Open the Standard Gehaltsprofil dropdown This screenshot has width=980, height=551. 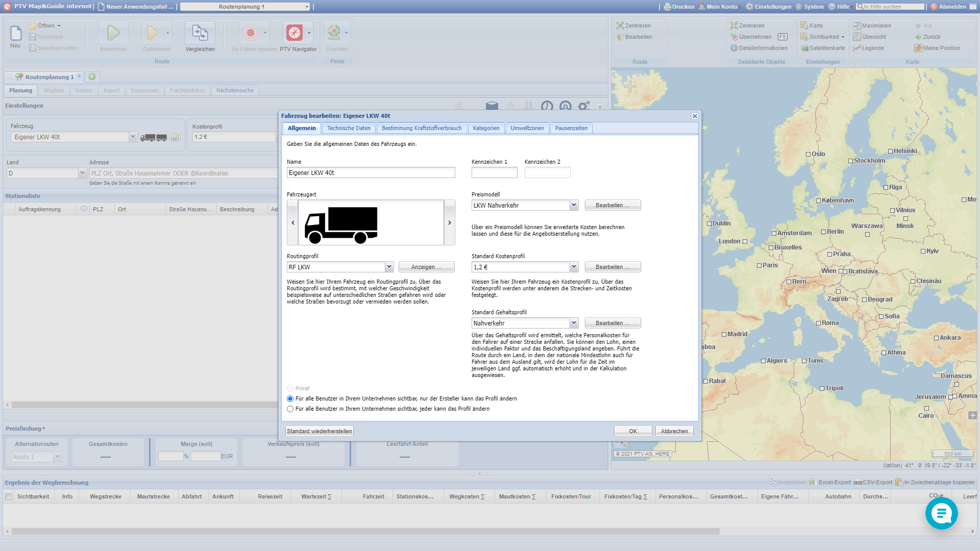574,322
